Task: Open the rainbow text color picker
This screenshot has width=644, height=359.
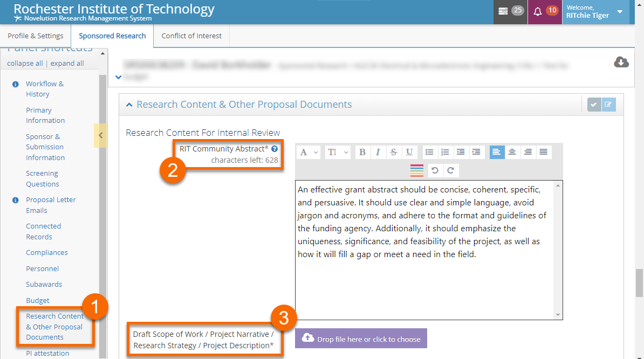Action: coord(416,171)
